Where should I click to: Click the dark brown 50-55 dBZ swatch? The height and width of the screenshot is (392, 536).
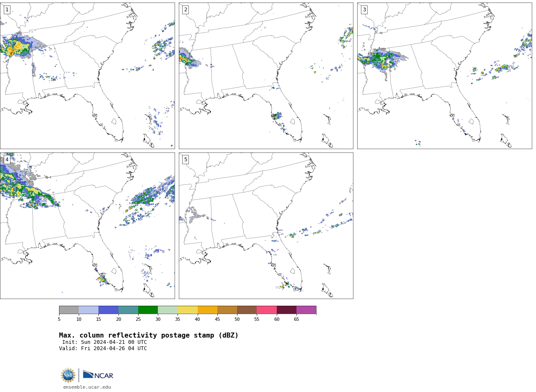click(247, 310)
